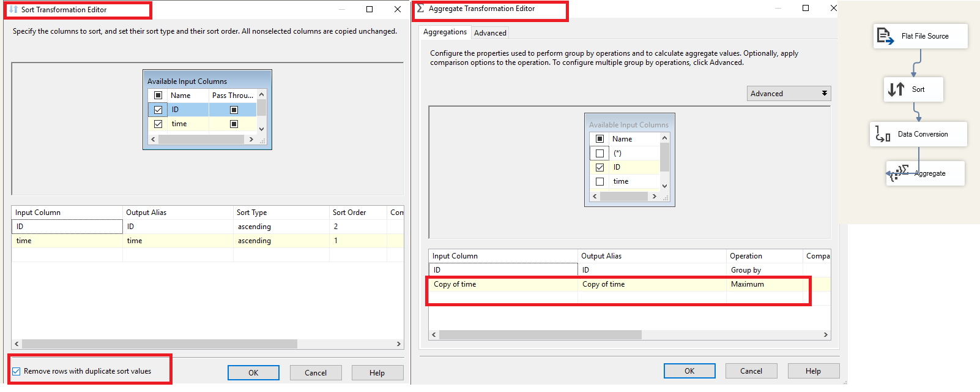Click the Copy of time output alias cell
980x392 pixels.
click(x=652, y=284)
